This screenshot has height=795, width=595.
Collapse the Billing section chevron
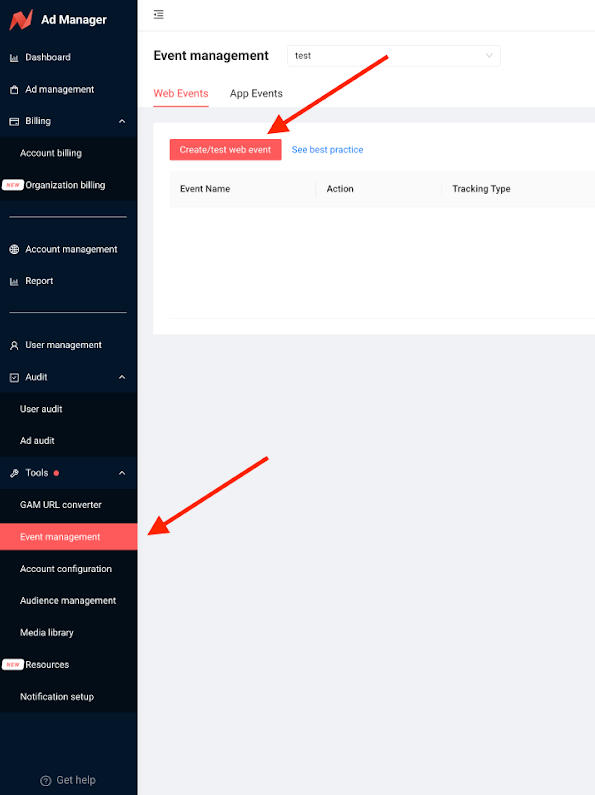click(x=122, y=121)
